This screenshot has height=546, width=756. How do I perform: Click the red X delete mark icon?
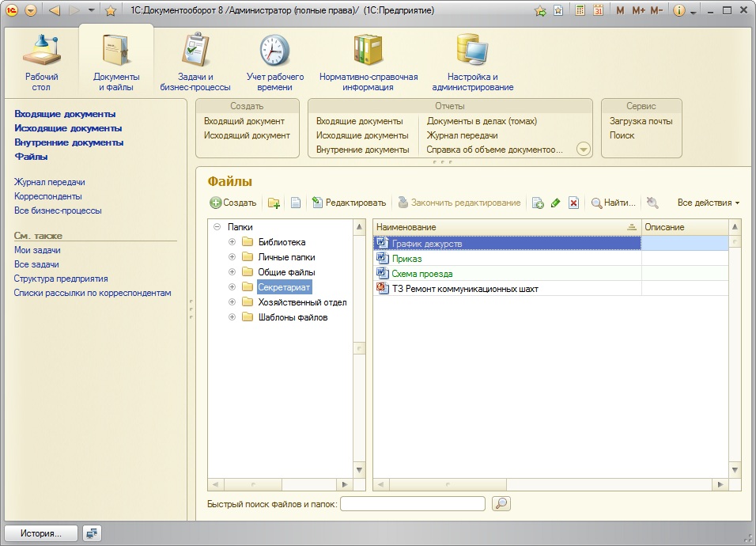pos(573,203)
